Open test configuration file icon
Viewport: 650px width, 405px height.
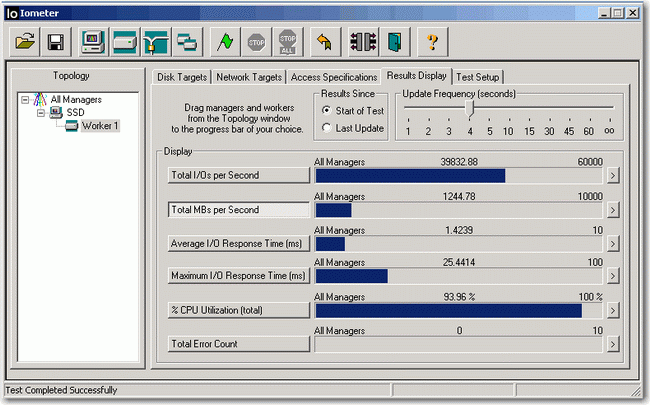coord(25,42)
